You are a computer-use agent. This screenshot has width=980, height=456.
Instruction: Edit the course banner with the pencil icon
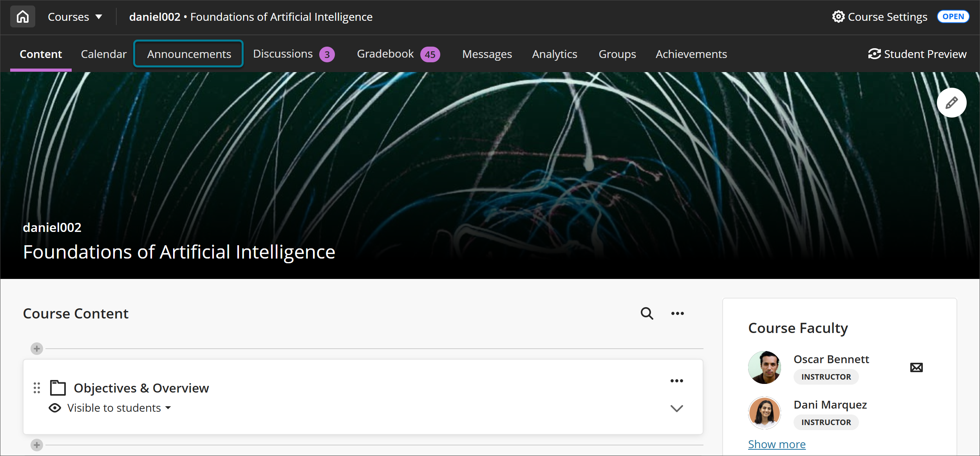951,102
